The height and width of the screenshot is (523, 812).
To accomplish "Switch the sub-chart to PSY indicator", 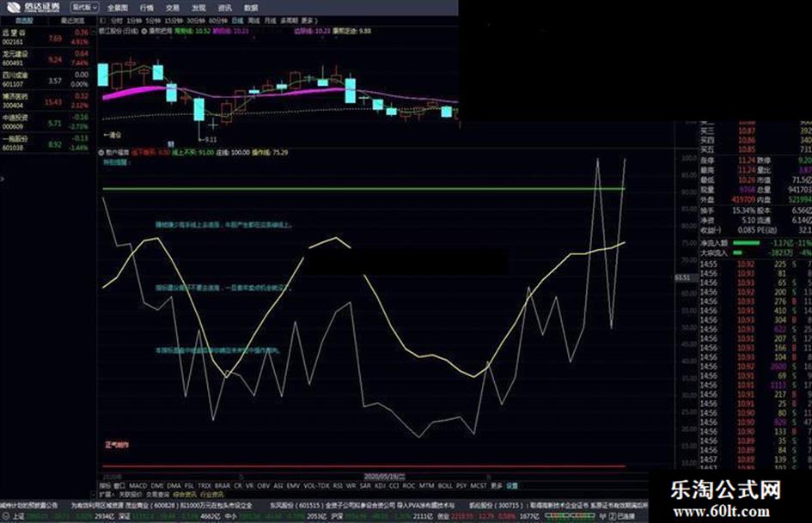I will [x=461, y=486].
